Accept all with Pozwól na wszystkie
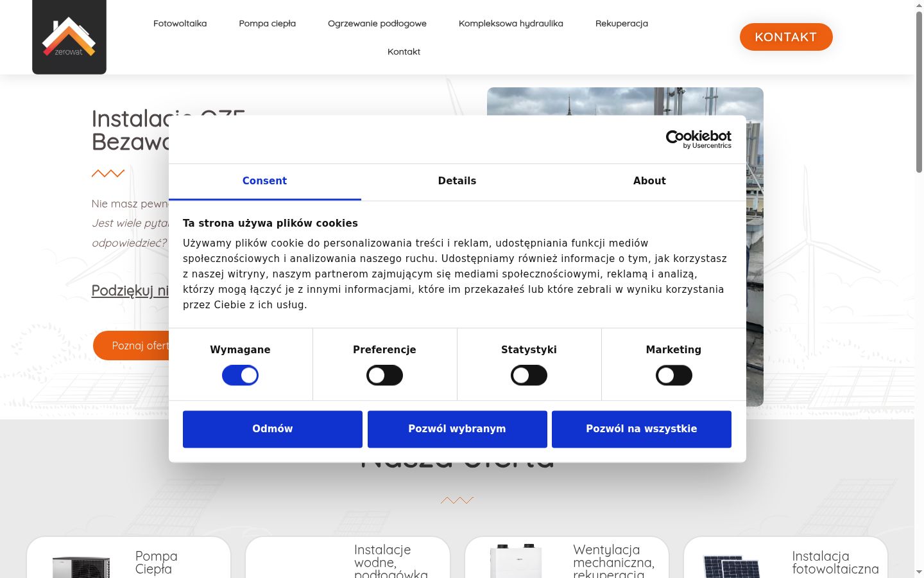Screen dimensions: 924x578 pos(642,429)
